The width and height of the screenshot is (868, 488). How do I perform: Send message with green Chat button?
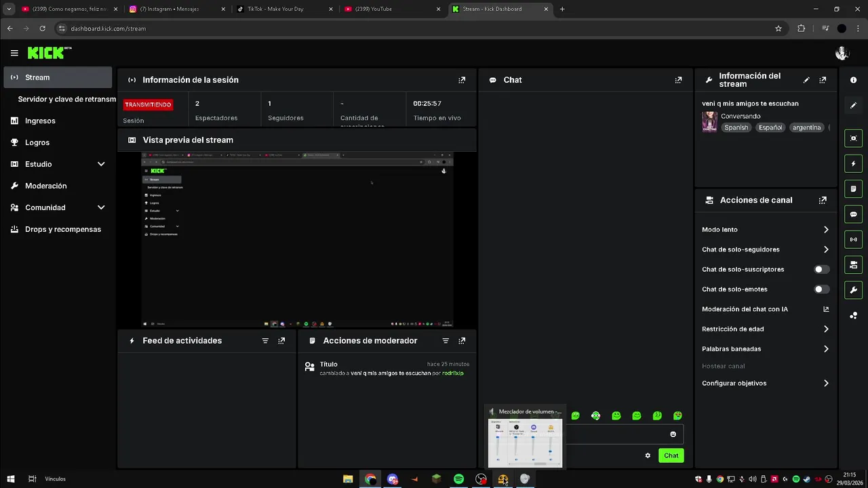(671, 455)
